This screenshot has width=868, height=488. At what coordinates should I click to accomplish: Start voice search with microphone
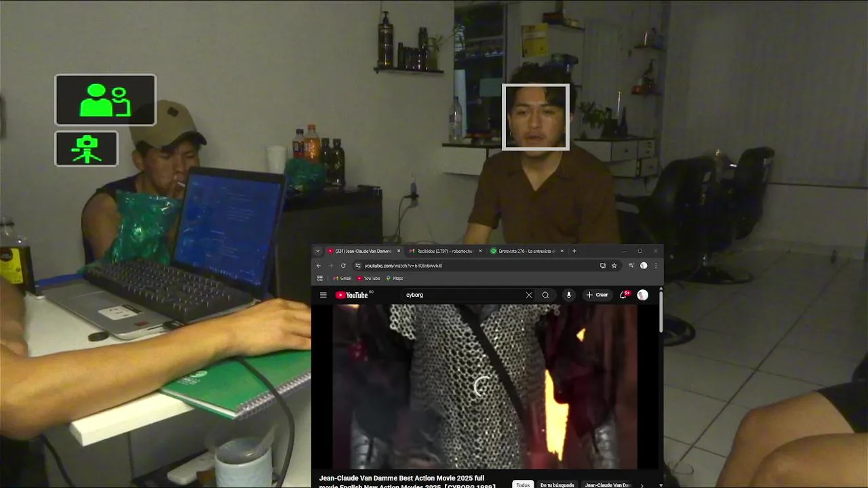point(569,295)
